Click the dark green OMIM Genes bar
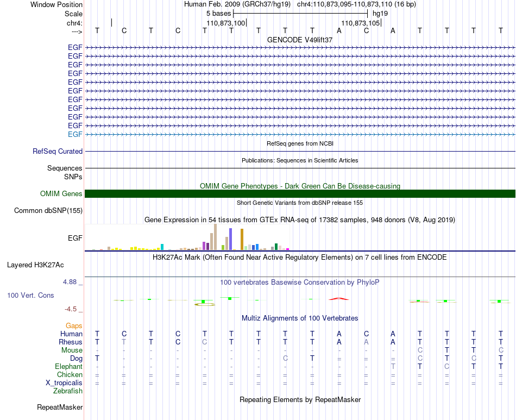The image size is (516, 420). 300,193
